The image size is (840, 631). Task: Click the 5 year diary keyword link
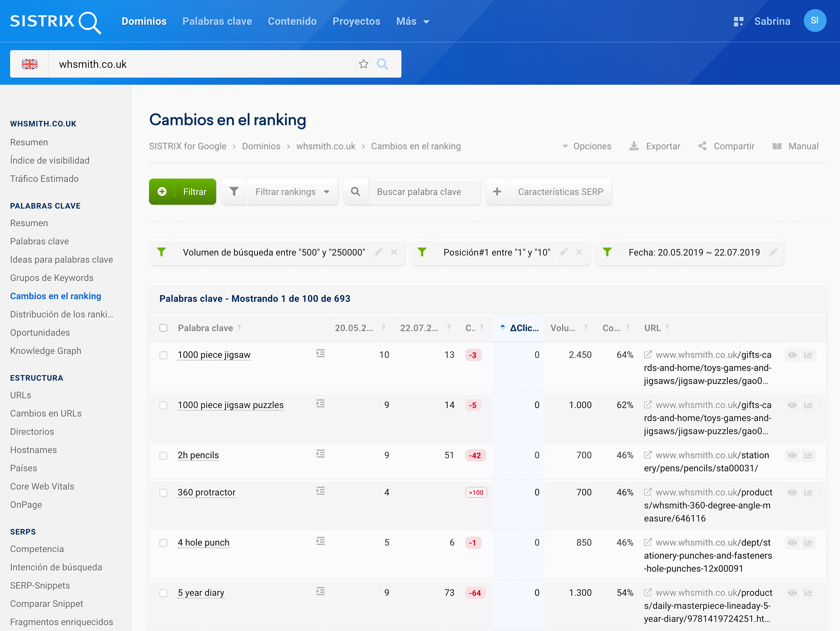[201, 593]
